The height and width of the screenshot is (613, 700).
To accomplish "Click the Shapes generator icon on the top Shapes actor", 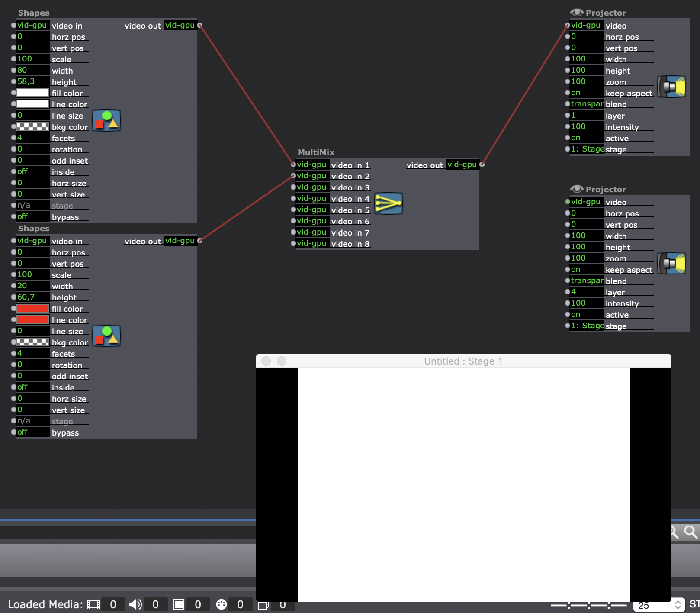I will coord(106,121).
